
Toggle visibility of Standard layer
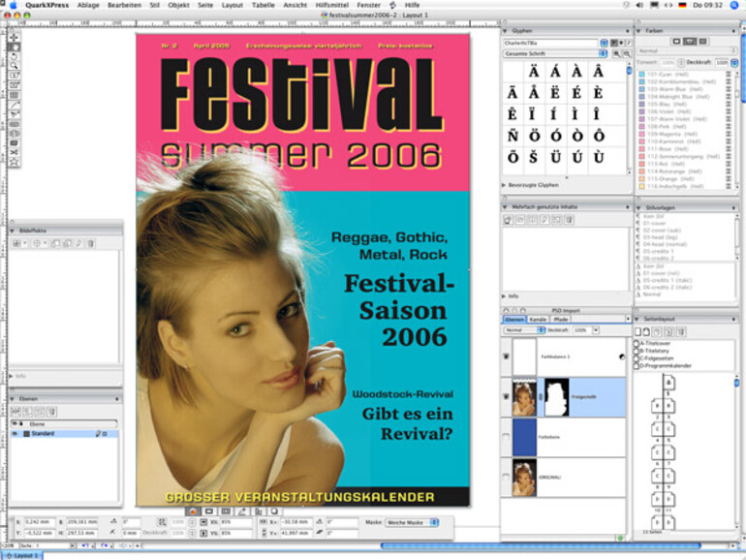coord(15,434)
